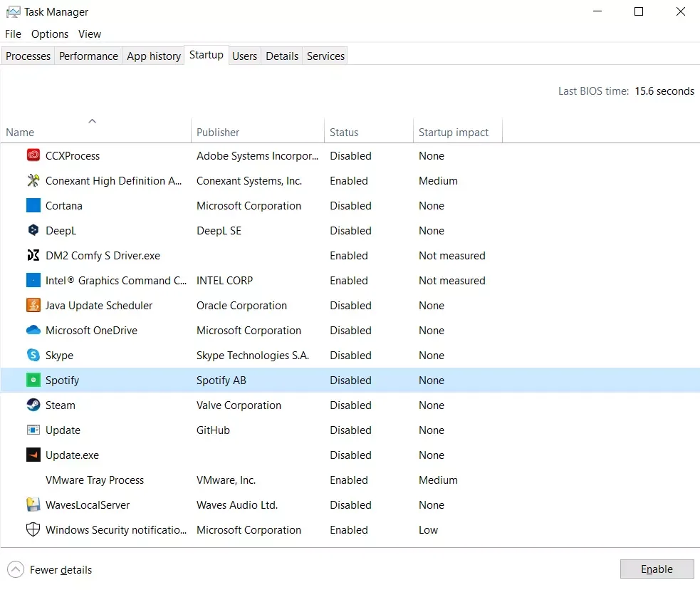Switch to the Services tab
Screen dimensions: 700x590
click(325, 56)
